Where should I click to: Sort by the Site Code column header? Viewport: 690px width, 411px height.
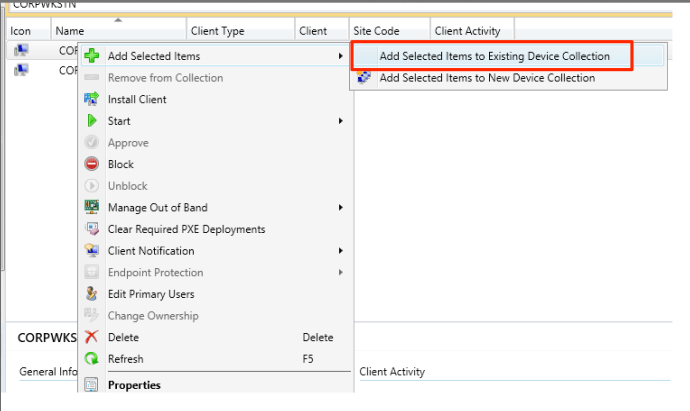pos(389,31)
